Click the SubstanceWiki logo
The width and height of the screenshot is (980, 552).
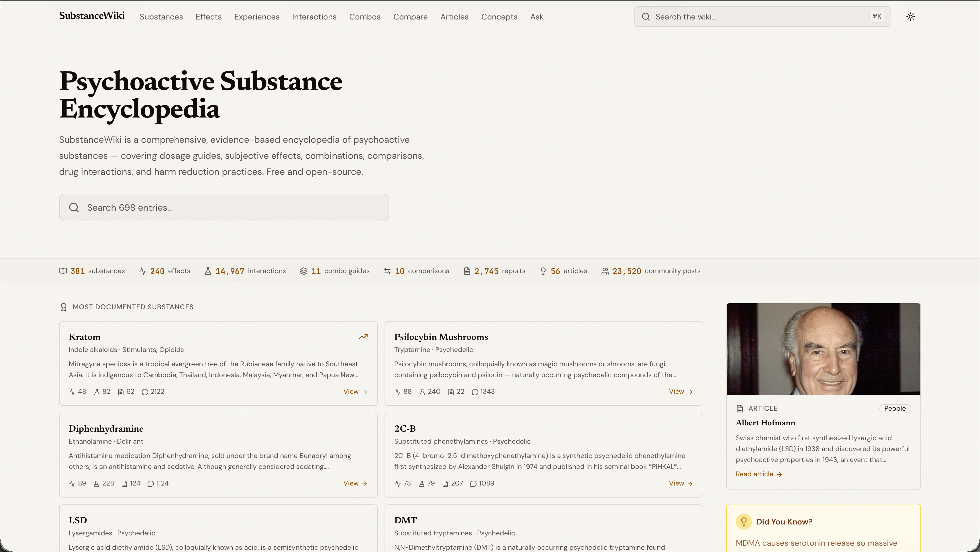(92, 16)
